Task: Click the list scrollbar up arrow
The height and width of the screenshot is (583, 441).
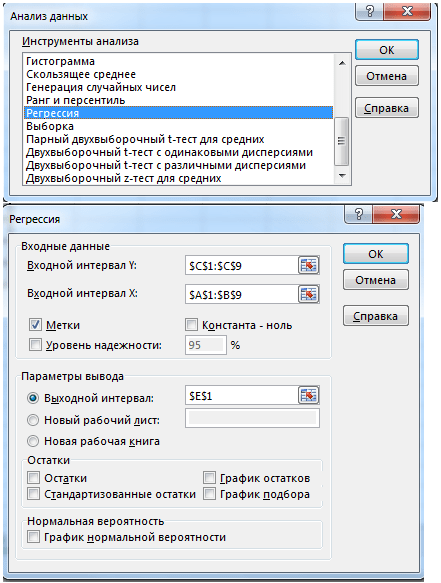Action: pos(342,62)
